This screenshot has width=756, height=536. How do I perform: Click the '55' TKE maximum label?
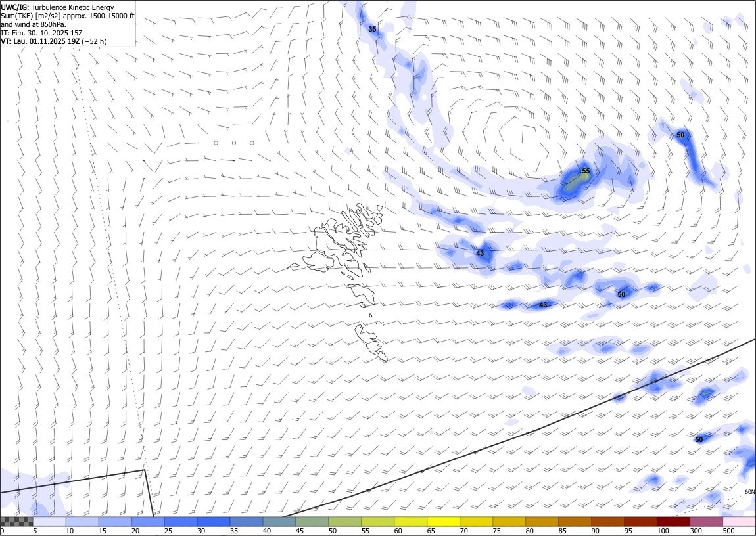tap(586, 171)
